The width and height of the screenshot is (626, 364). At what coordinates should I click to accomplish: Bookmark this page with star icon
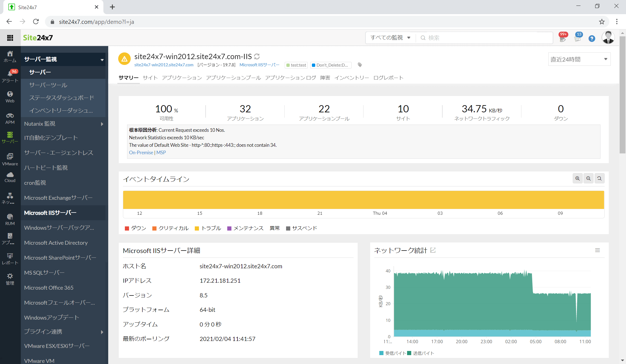pyautogui.click(x=602, y=22)
